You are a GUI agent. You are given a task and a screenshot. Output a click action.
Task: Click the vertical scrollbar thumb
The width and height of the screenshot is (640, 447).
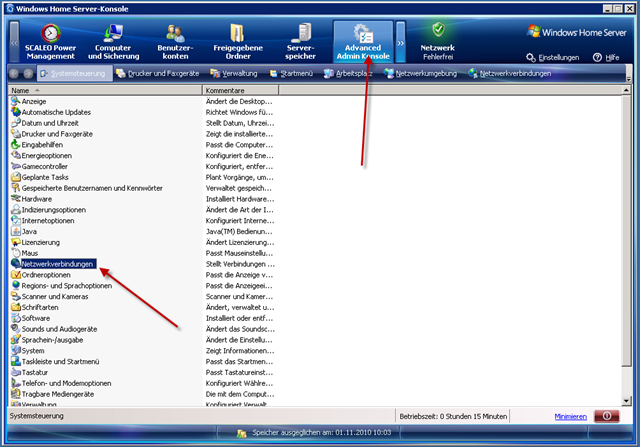coord(627,231)
